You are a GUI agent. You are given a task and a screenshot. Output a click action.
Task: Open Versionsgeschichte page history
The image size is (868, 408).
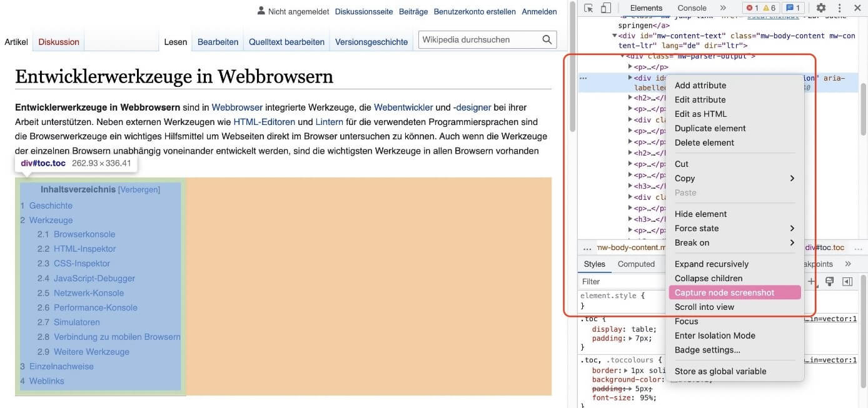371,42
